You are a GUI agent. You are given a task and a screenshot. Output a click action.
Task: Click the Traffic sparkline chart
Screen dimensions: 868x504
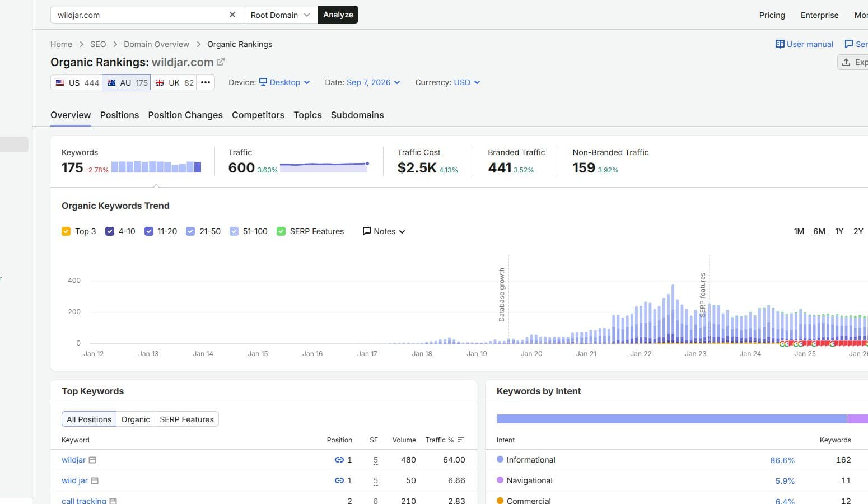tap(324, 166)
